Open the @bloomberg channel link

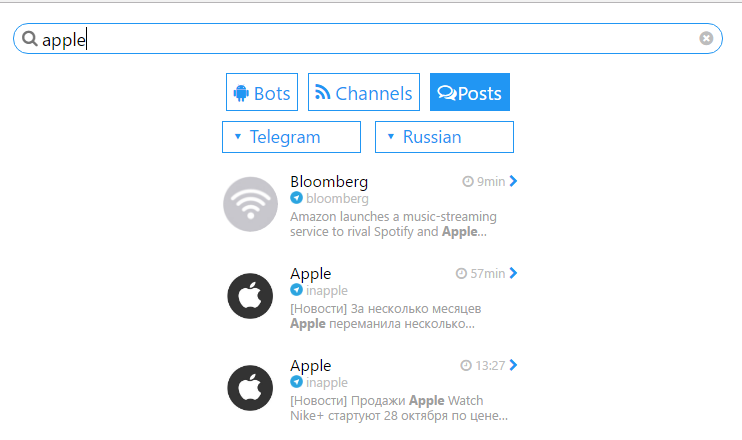click(x=337, y=199)
